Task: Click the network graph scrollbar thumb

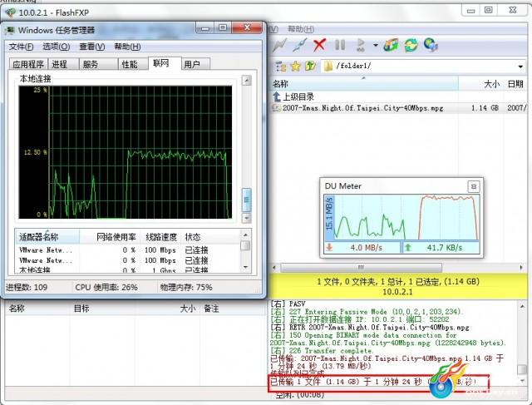Action: click(246, 200)
